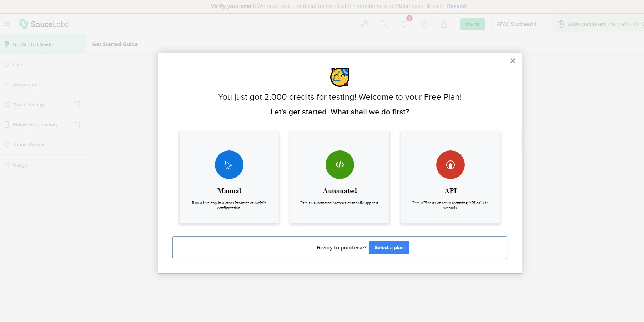
Task: Click the red API icon
Action: tap(451, 165)
